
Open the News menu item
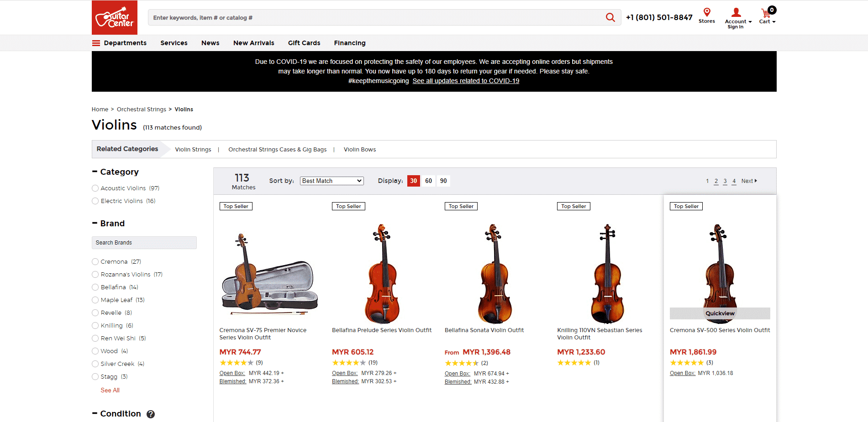(210, 43)
